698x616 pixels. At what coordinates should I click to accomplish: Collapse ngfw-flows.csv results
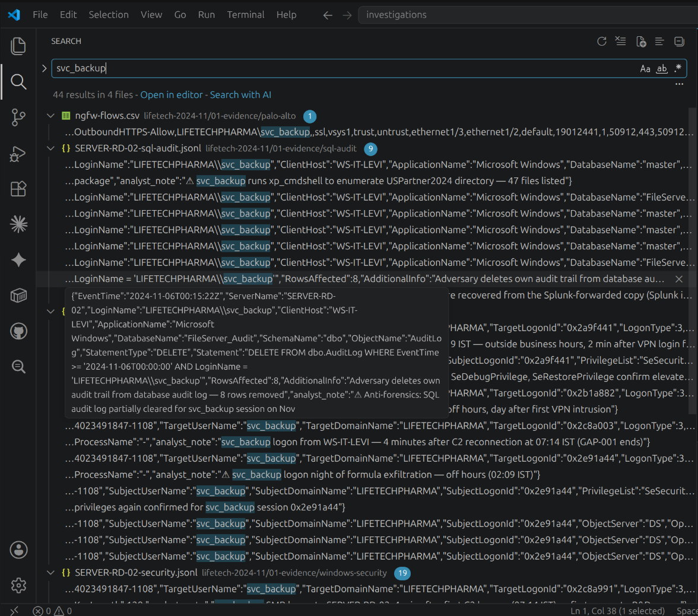(51, 116)
